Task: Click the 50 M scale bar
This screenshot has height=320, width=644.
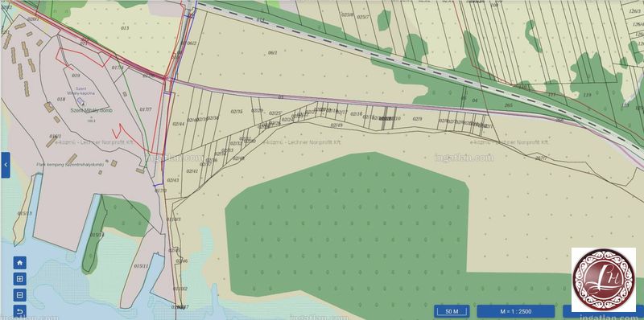Action: [452, 311]
